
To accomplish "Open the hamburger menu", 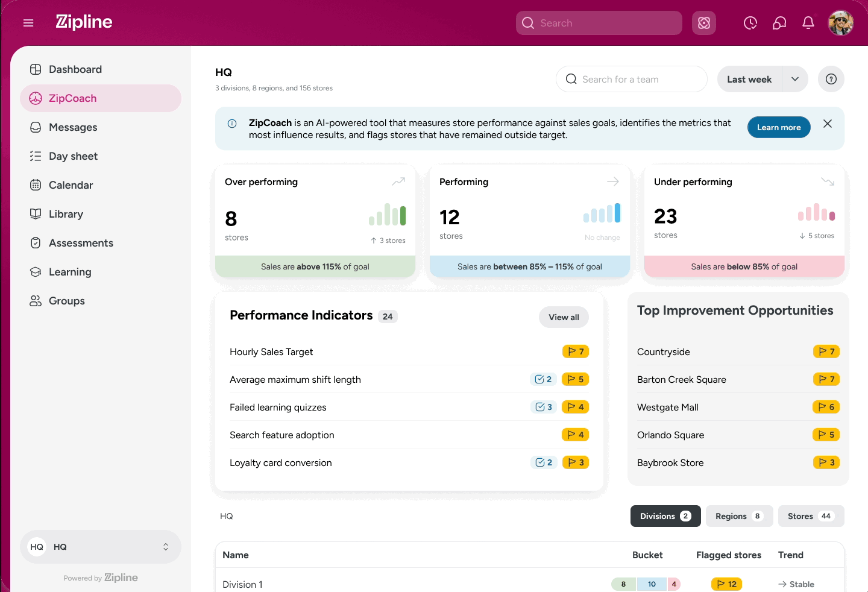I will coord(28,23).
